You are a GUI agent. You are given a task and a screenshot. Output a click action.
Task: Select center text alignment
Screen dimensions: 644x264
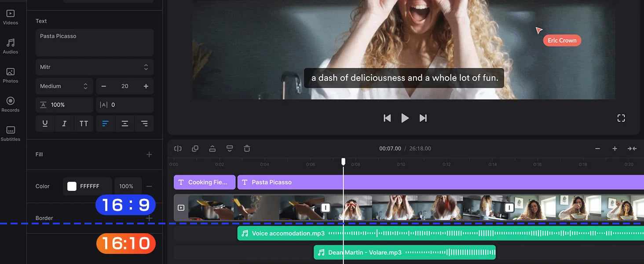click(x=125, y=124)
